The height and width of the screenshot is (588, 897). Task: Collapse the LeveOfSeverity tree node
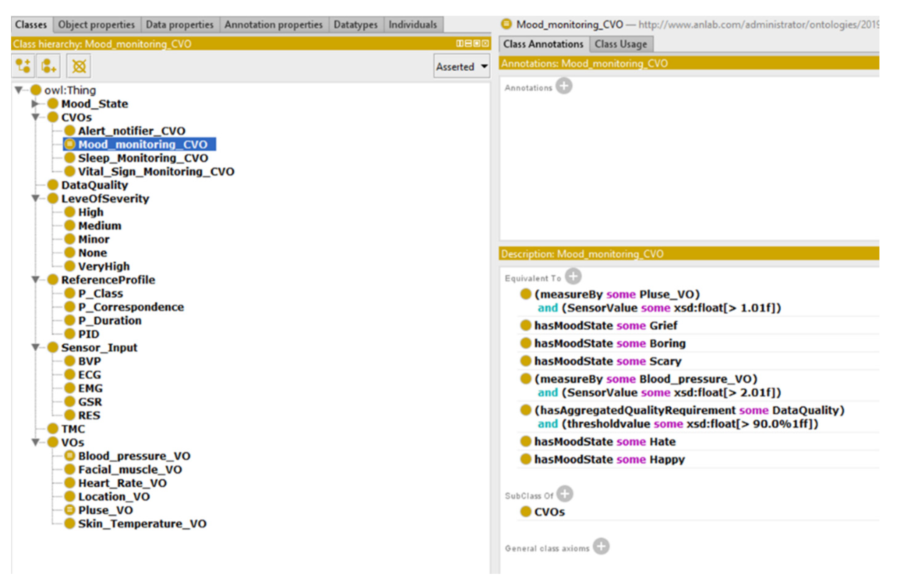35,198
